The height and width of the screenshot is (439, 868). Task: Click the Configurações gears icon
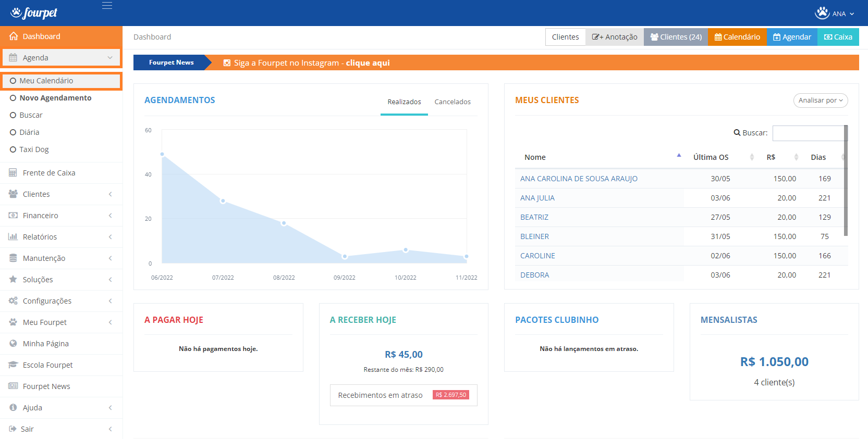click(13, 301)
